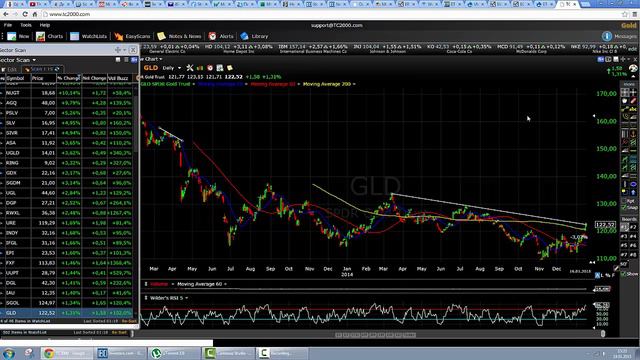Open the Charts toolbar button
The width and height of the screenshot is (640, 360).
coord(50,36)
